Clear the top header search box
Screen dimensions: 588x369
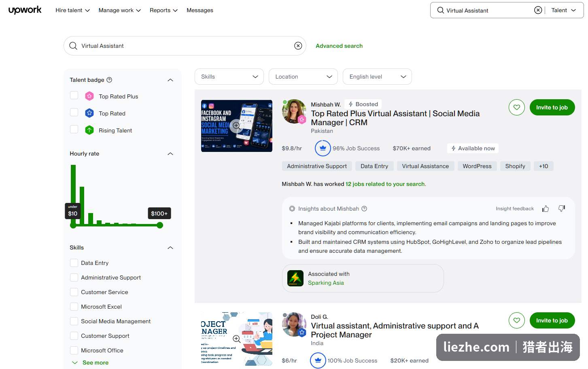pos(538,10)
